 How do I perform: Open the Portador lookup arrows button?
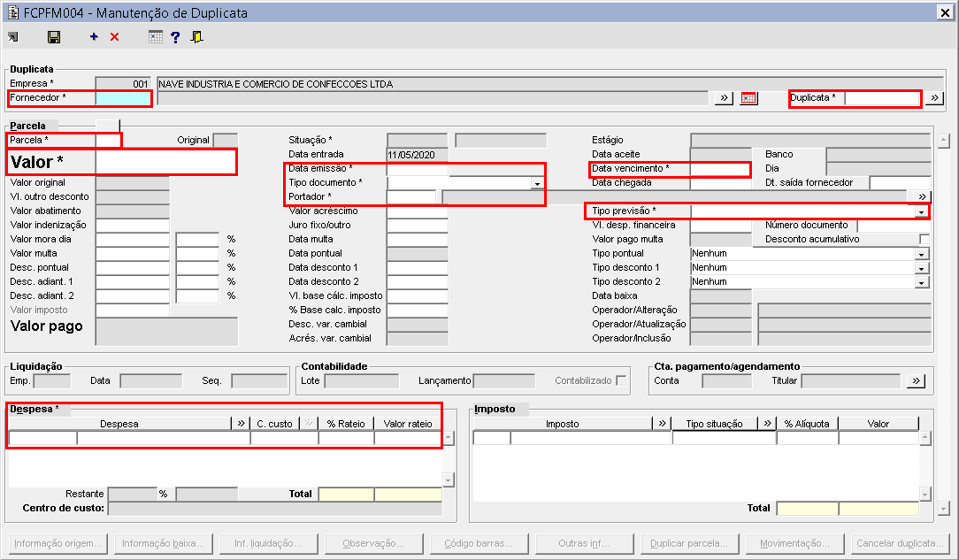922,197
